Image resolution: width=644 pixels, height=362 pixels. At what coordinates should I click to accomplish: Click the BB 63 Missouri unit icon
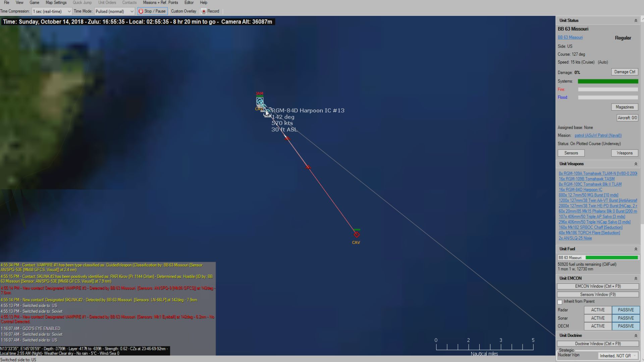tap(260, 101)
